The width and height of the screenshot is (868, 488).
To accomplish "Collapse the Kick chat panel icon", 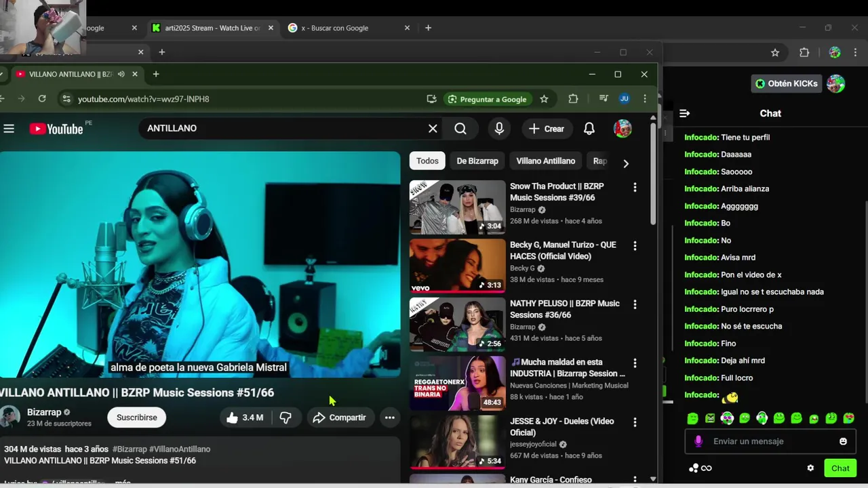I will point(684,113).
